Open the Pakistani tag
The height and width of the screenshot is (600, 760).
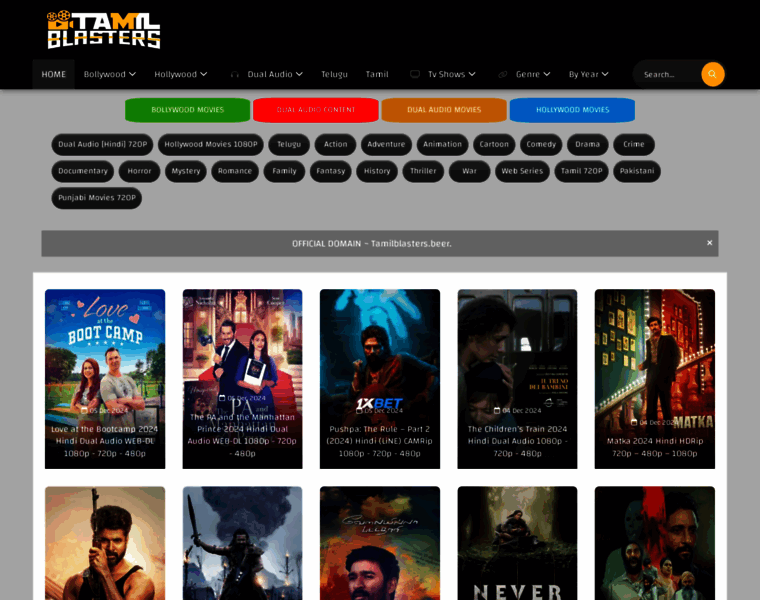(637, 171)
